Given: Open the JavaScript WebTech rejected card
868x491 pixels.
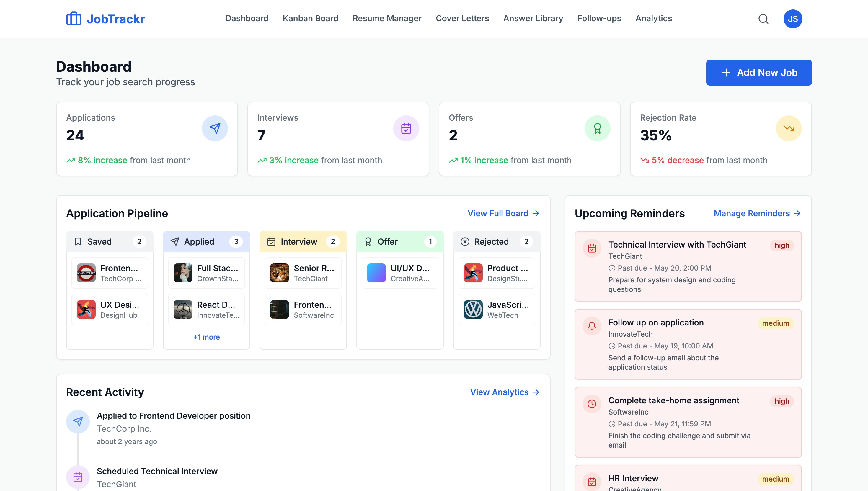Looking at the screenshot, I should click(496, 310).
